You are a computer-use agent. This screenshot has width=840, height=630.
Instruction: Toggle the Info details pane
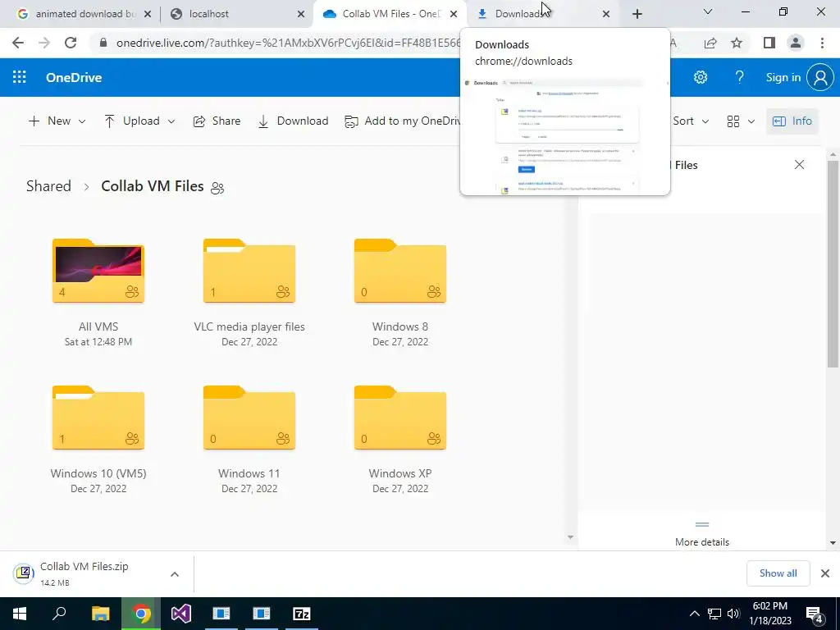click(792, 121)
